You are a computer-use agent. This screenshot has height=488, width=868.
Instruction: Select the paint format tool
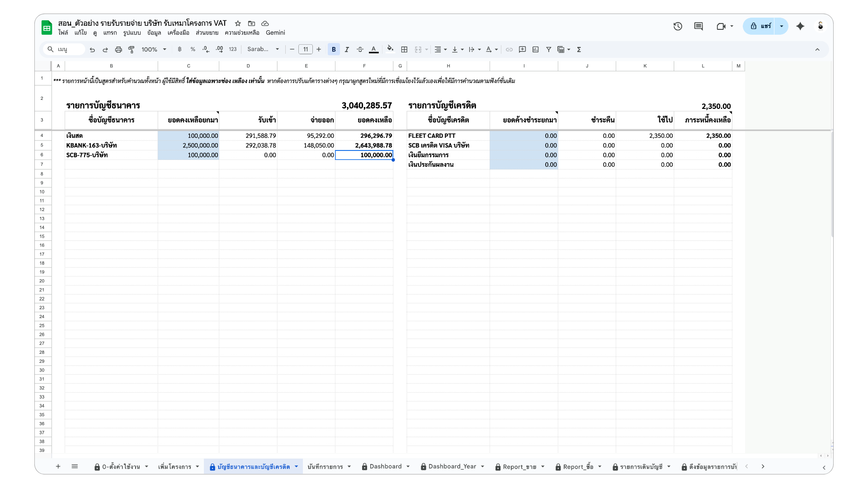tap(132, 50)
